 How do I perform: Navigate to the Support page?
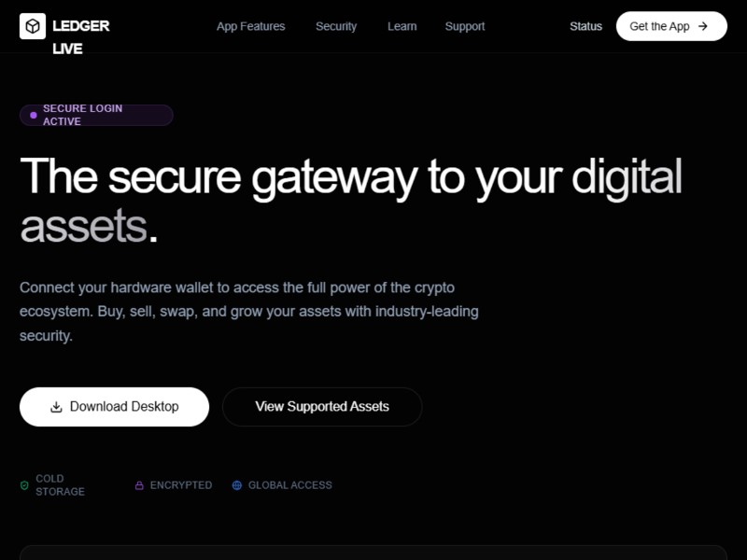(465, 26)
